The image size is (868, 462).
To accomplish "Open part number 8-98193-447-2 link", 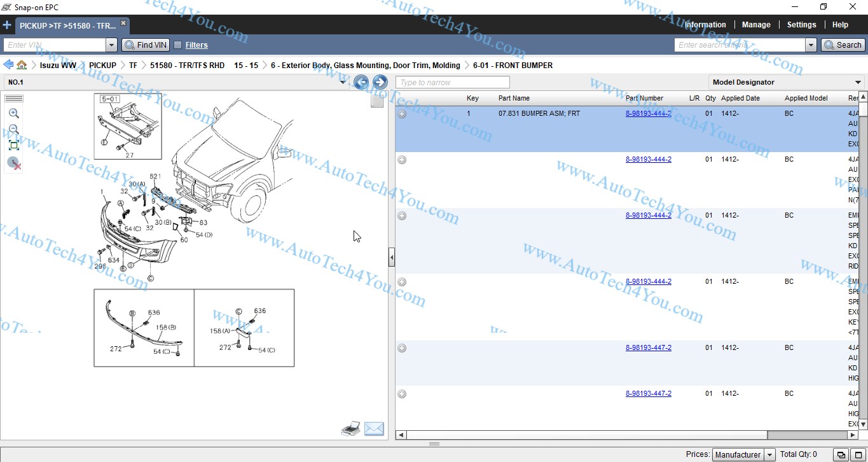I will (x=648, y=348).
